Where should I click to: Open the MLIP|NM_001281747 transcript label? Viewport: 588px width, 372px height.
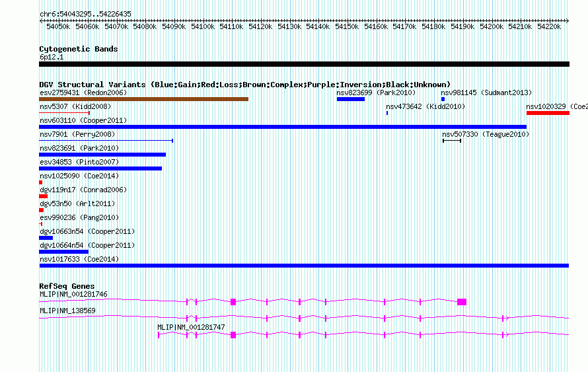(191, 327)
